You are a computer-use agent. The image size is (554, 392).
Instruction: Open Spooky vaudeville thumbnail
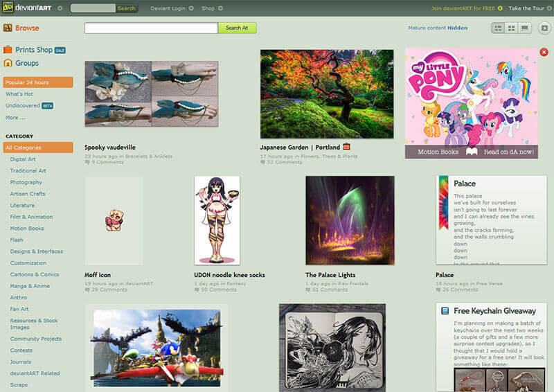[x=152, y=93]
